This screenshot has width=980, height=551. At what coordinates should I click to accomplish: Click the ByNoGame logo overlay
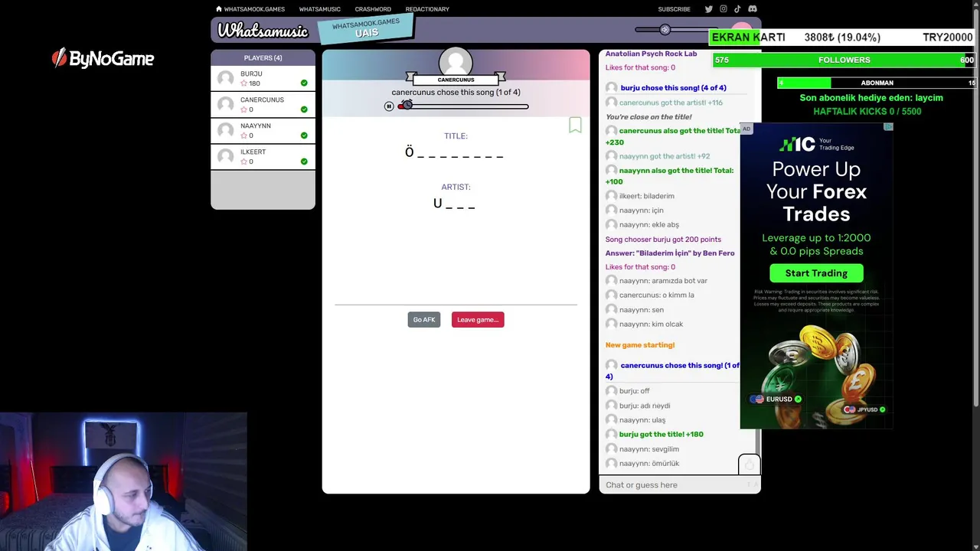pyautogui.click(x=103, y=58)
